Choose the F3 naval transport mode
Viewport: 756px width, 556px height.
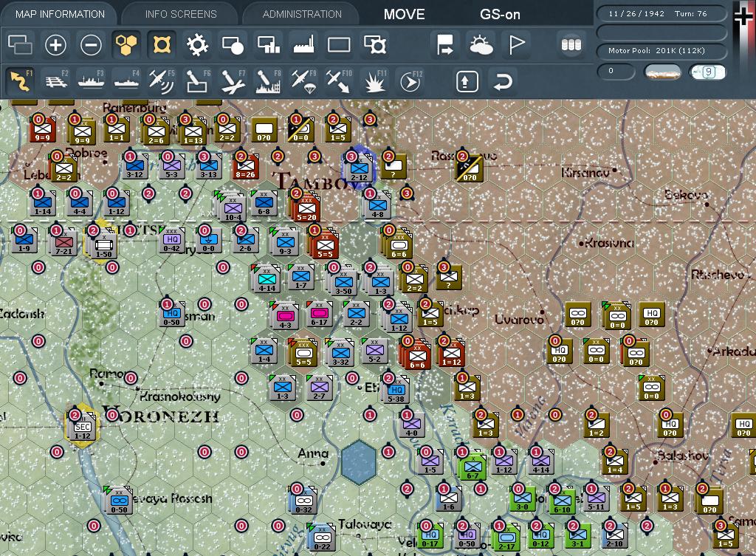point(92,80)
